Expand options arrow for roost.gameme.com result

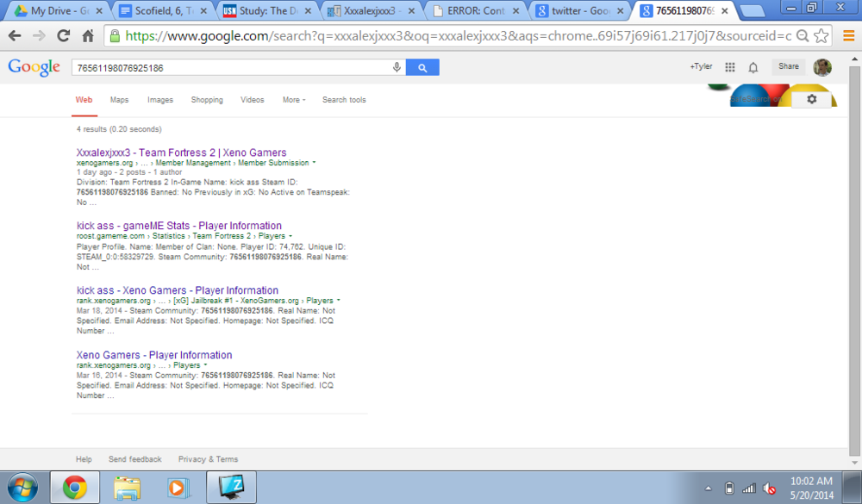[x=290, y=236]
